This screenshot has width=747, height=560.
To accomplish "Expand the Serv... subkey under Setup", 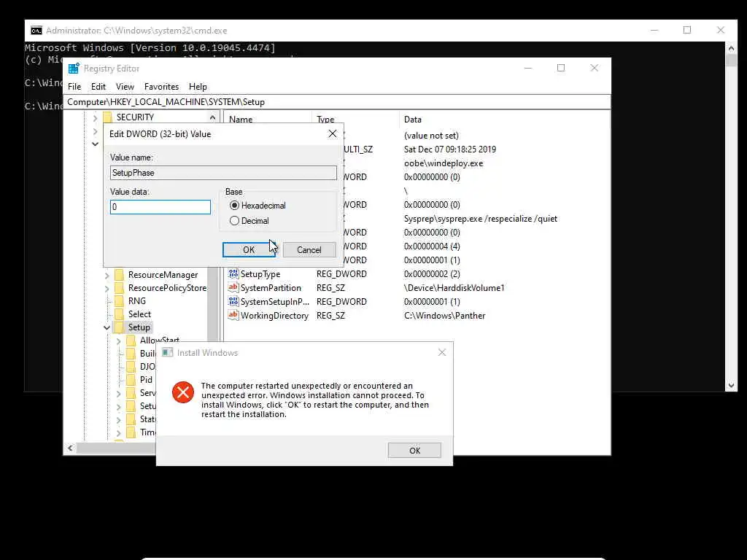I will [x=119, y=393].
